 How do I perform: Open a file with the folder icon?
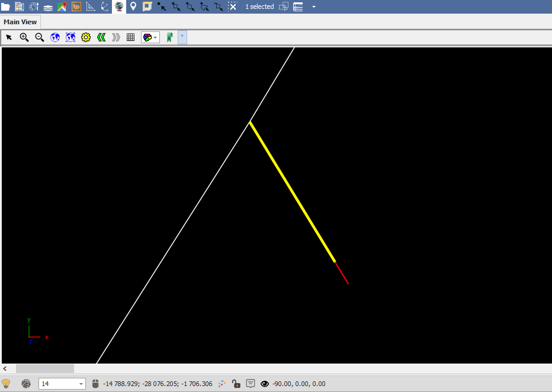click(x=5, y=7)
